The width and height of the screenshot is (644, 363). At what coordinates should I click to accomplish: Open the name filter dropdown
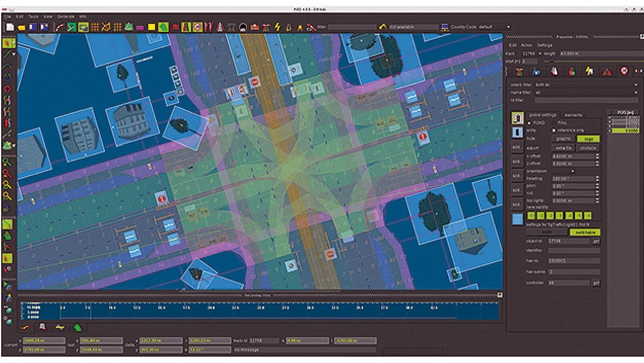coord(586,93)
